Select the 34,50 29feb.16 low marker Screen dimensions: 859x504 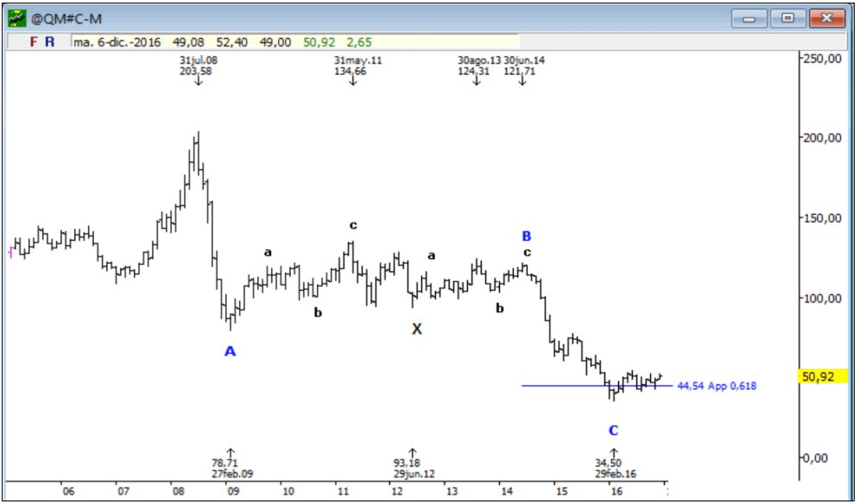pos(616,463)
